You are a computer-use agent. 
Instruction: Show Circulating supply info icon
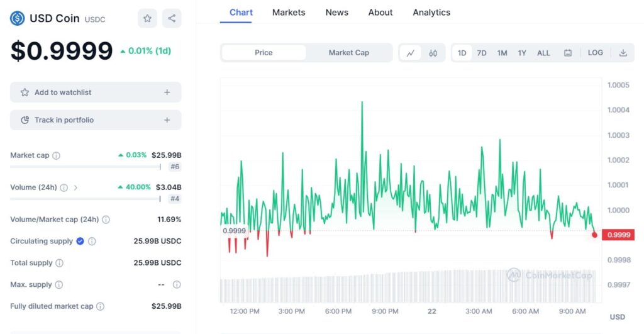click(92, 242)
